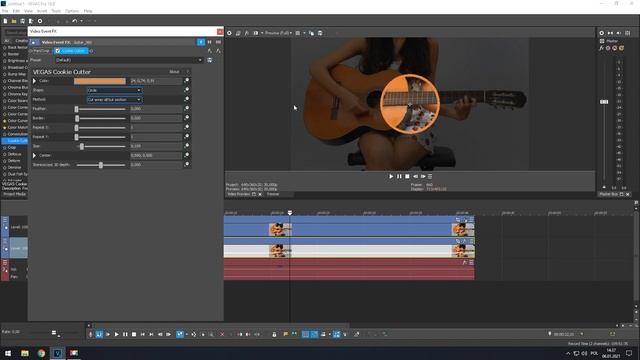This screenshot has height=360, width=640.
Task: Click the Stereoscopic 3D depth slider handle
Action: (101, 165)
